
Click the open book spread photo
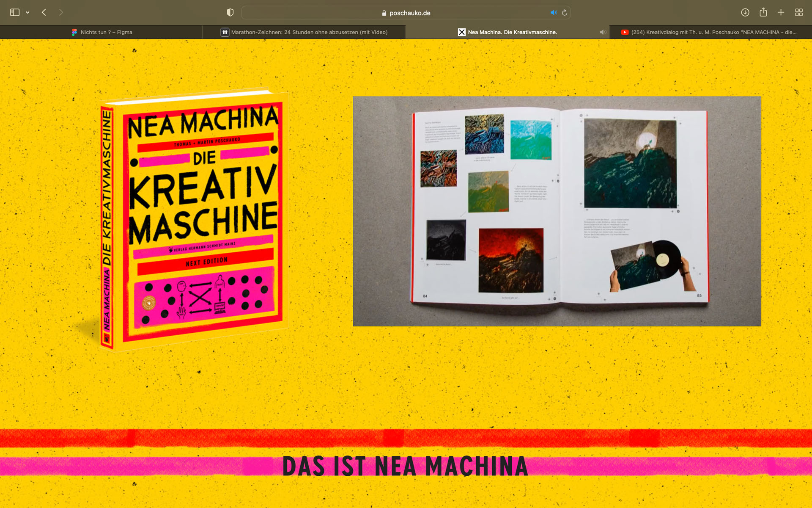click(557, 211)
